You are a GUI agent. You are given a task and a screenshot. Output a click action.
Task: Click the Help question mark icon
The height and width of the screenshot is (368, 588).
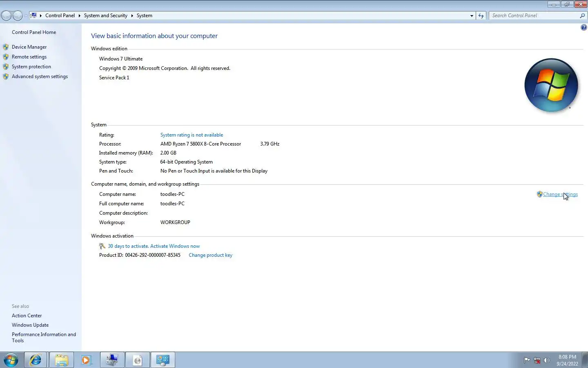click(x=584, y=27)
